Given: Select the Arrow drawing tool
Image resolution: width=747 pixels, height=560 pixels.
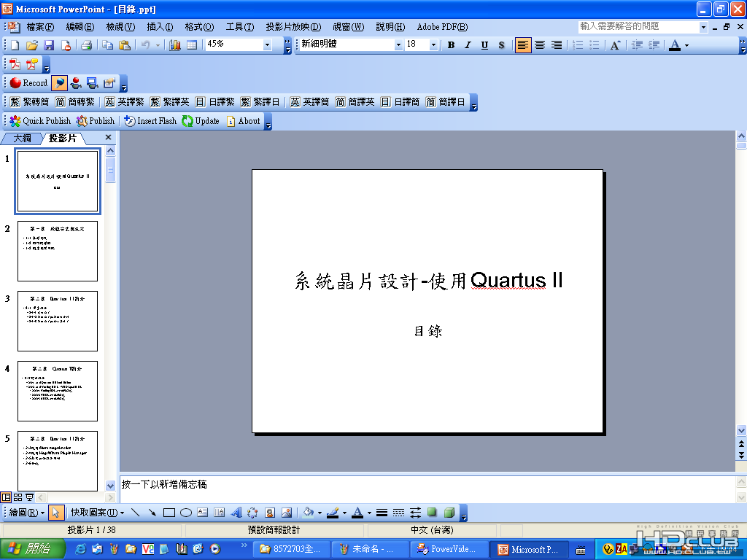Looking at the screenshot, I should coord(152,513).
